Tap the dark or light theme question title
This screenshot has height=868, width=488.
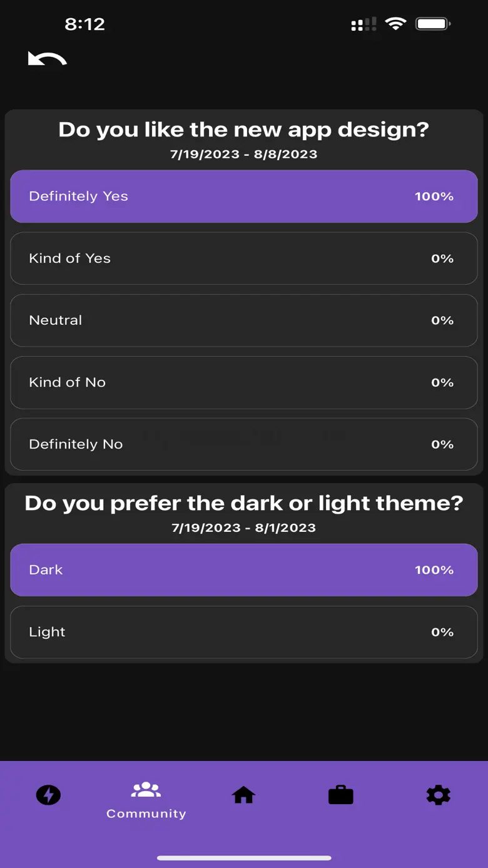(x=244, y=503)
